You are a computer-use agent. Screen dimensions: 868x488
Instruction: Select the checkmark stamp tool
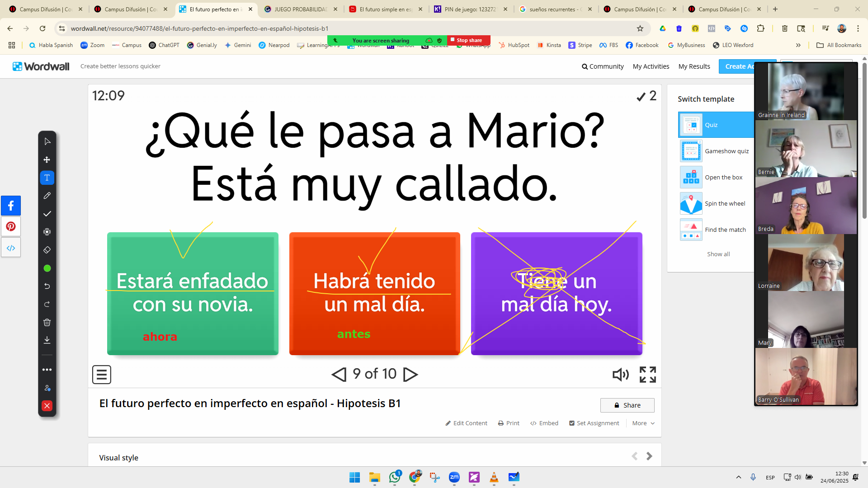coord(47,214)
